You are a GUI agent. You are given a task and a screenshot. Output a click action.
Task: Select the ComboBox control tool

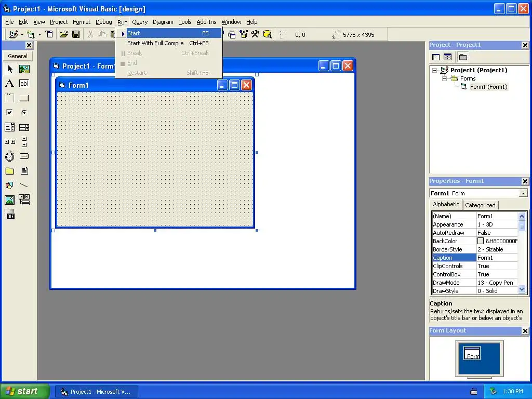[x=9, y=127]
